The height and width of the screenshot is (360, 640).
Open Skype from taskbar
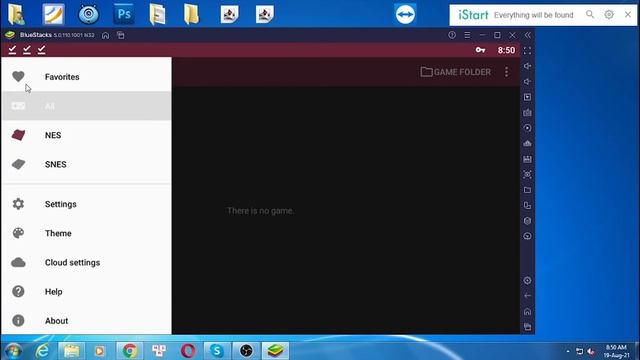pos(217,351)
